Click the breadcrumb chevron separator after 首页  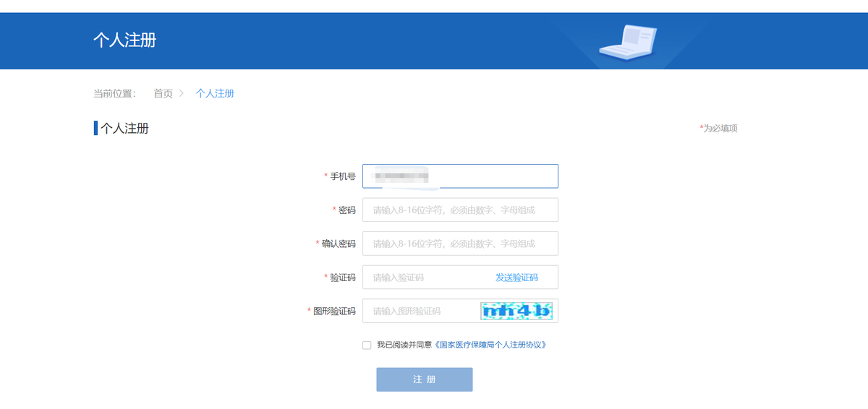pyautogui.click(x=182, y=93)
